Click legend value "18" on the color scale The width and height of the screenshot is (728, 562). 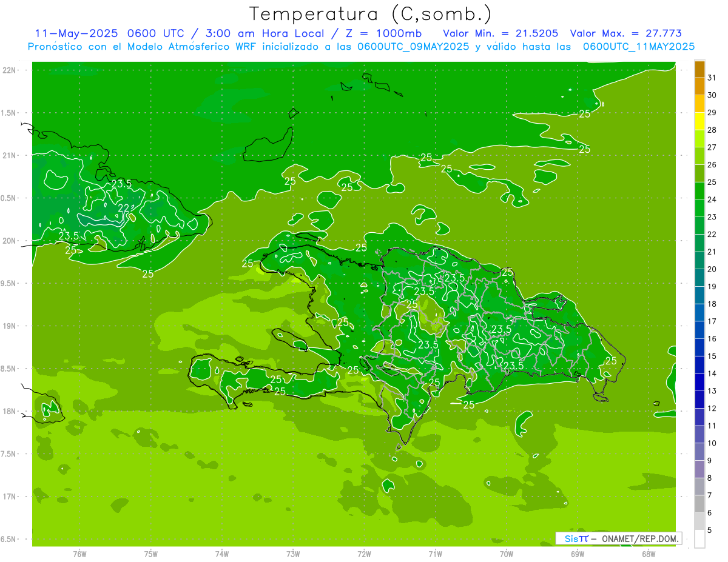click(712, 304)
